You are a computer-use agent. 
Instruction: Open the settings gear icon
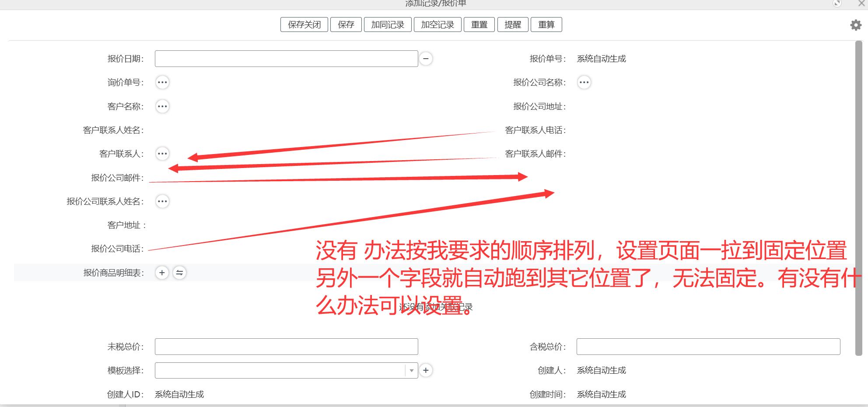click(x=856, y=25)
